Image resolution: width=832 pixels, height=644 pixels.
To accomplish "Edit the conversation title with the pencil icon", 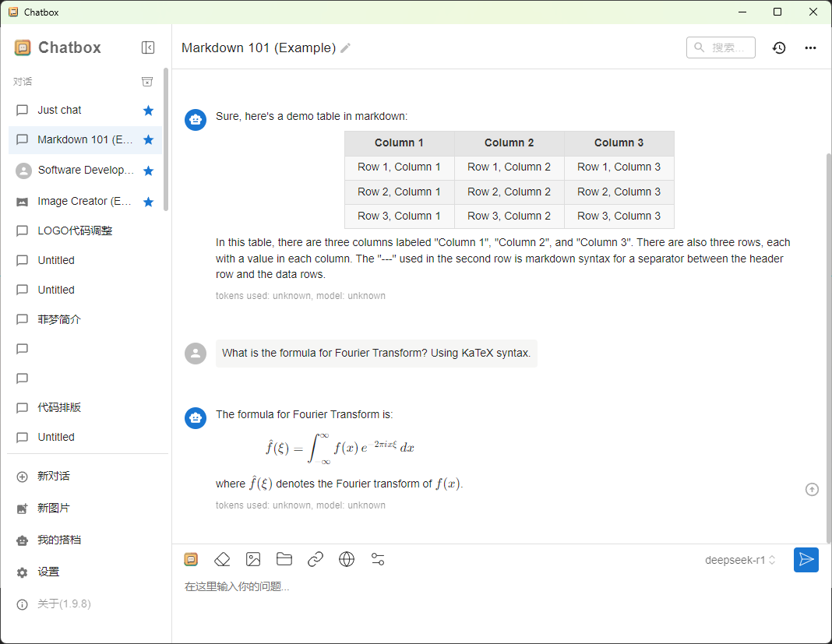I will tap(345, 48).
